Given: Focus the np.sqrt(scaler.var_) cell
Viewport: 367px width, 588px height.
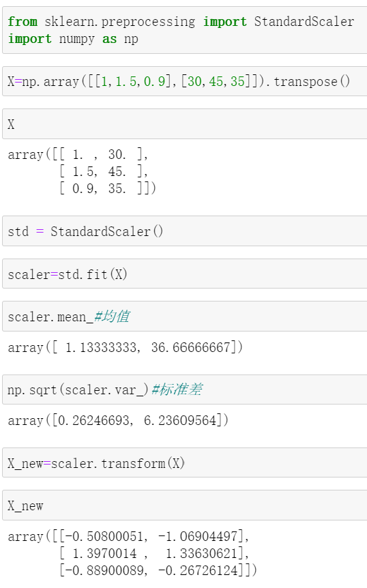Looking at the screenshot, I should coord(184,389).
